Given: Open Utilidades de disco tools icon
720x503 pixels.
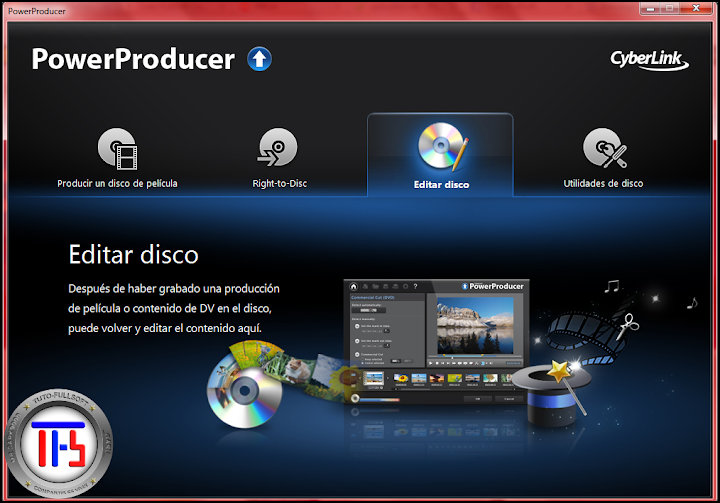Looking at the screenshot, I should 604,147.
